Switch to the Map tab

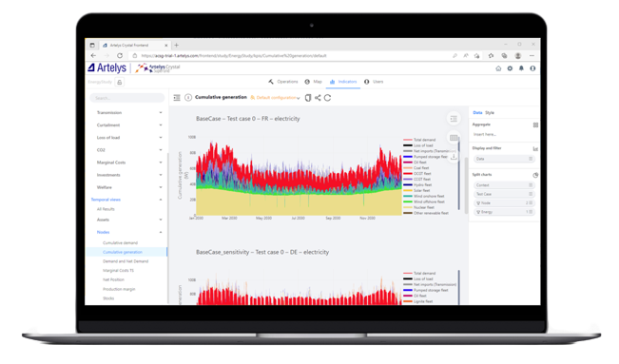(x=314, y=82)
